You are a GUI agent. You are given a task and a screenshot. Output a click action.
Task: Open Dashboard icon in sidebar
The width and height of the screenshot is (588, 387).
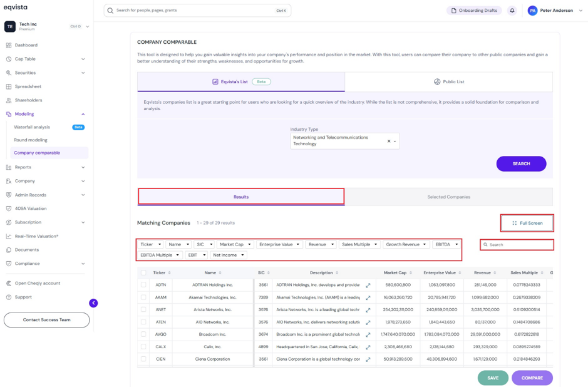[9, 45]
